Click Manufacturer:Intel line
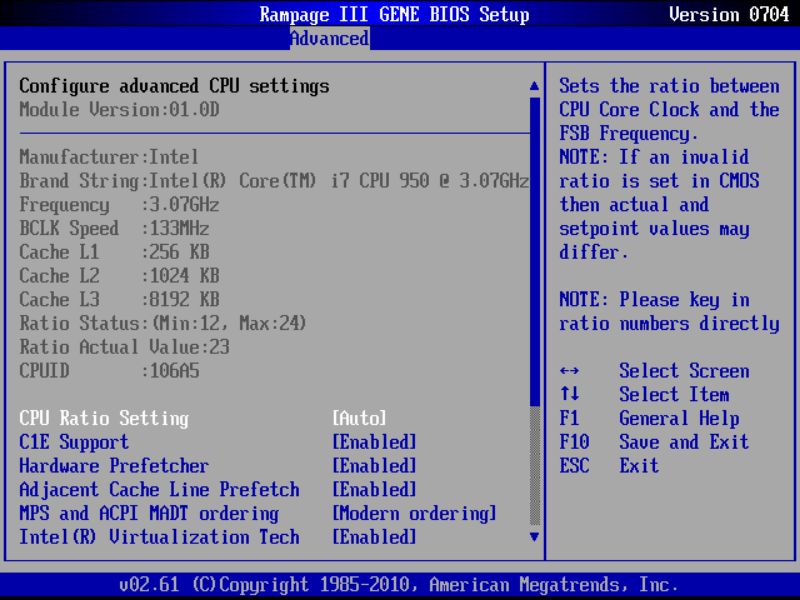This screenshot has height=600, width=800. [109, 157]
